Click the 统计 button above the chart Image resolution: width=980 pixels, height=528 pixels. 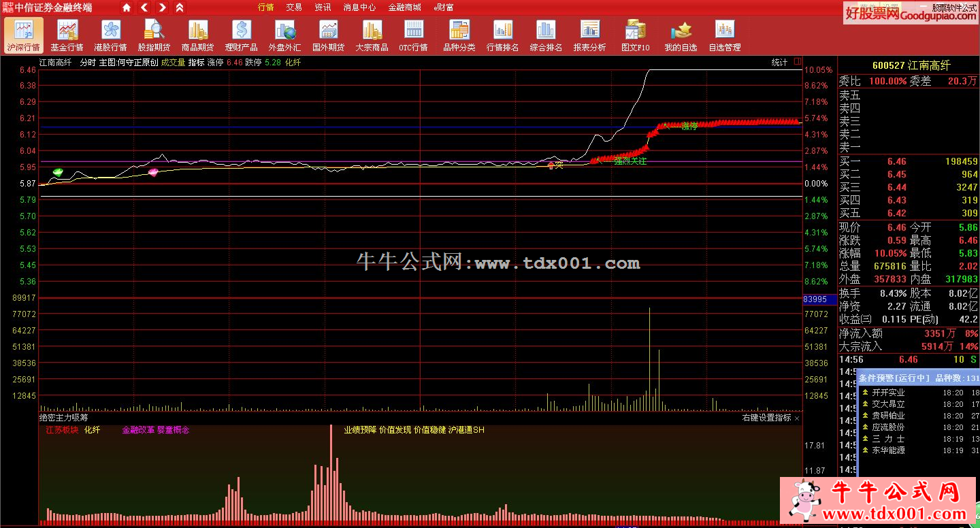click(779, 62)
